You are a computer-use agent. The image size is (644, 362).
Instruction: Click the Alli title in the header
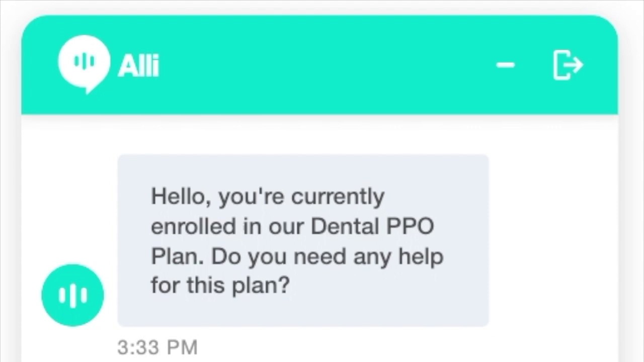[138, 66]
